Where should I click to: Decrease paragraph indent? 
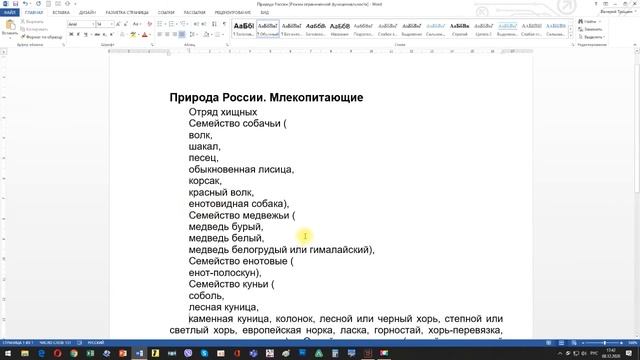click(196, 24)
